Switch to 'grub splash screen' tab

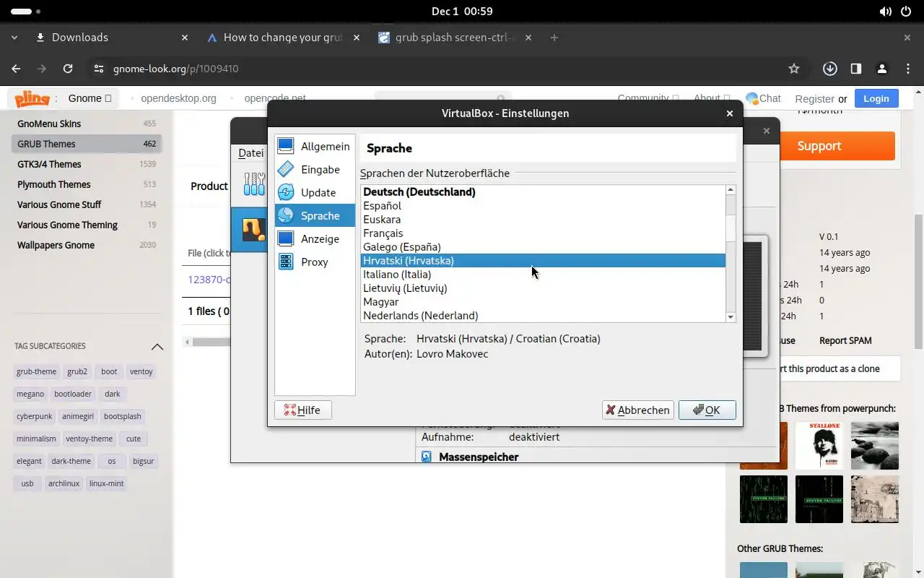coord(454,38)
